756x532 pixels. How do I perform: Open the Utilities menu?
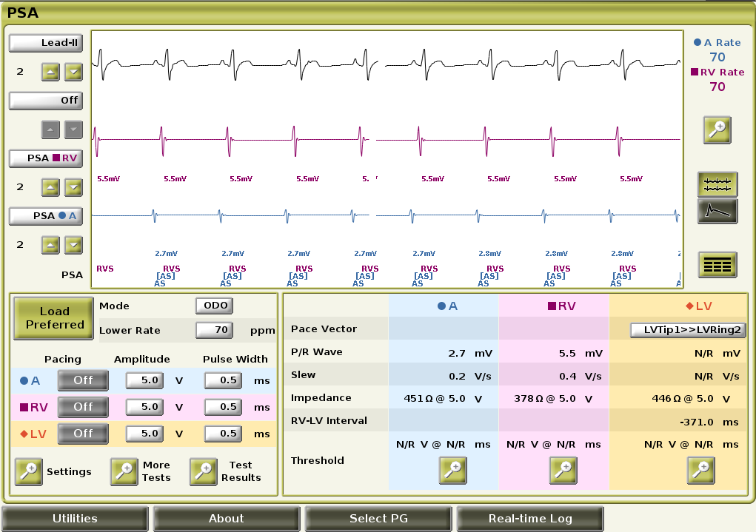[75, 519]
